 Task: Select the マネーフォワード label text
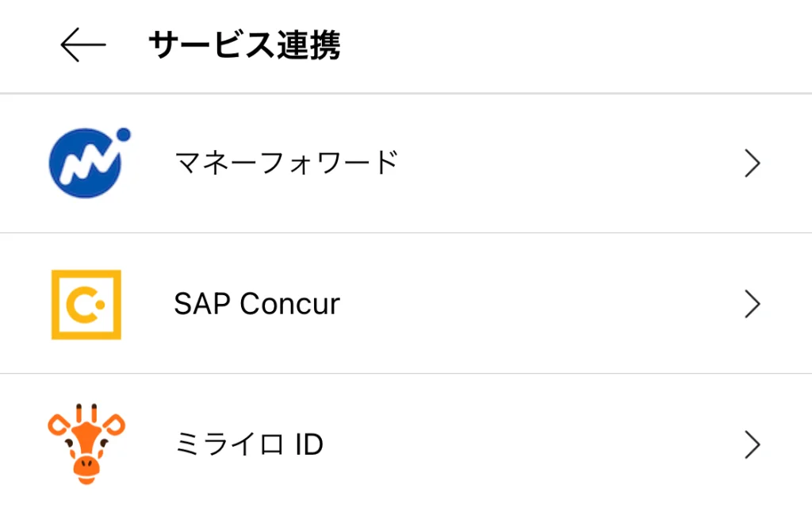coord(285,163)
